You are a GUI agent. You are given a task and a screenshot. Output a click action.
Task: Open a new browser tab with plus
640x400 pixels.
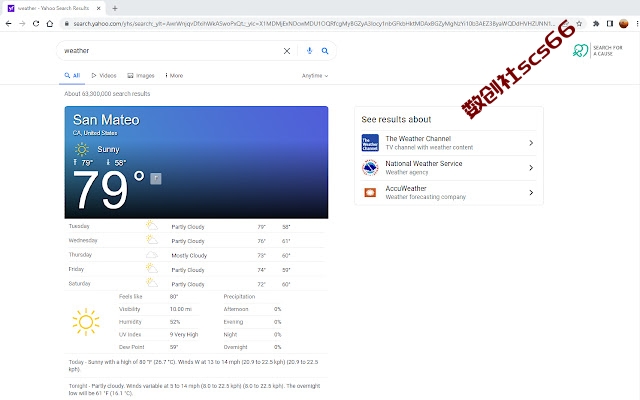tap(115, 8)
